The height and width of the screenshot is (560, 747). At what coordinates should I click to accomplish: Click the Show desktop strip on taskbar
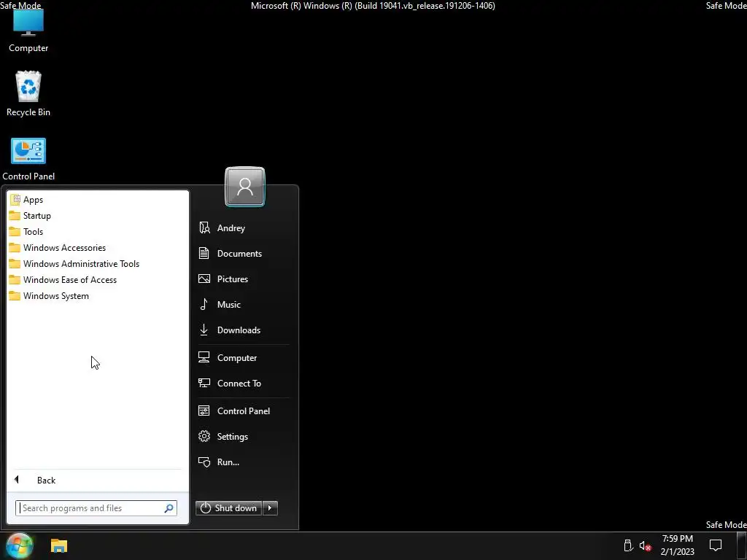pos(742,545)
